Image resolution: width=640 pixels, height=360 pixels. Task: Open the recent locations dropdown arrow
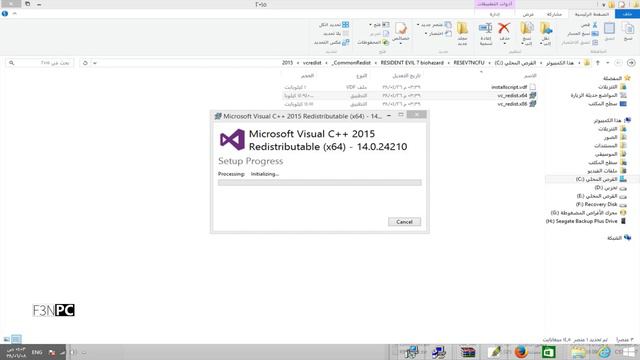click(x=608, y=63)
